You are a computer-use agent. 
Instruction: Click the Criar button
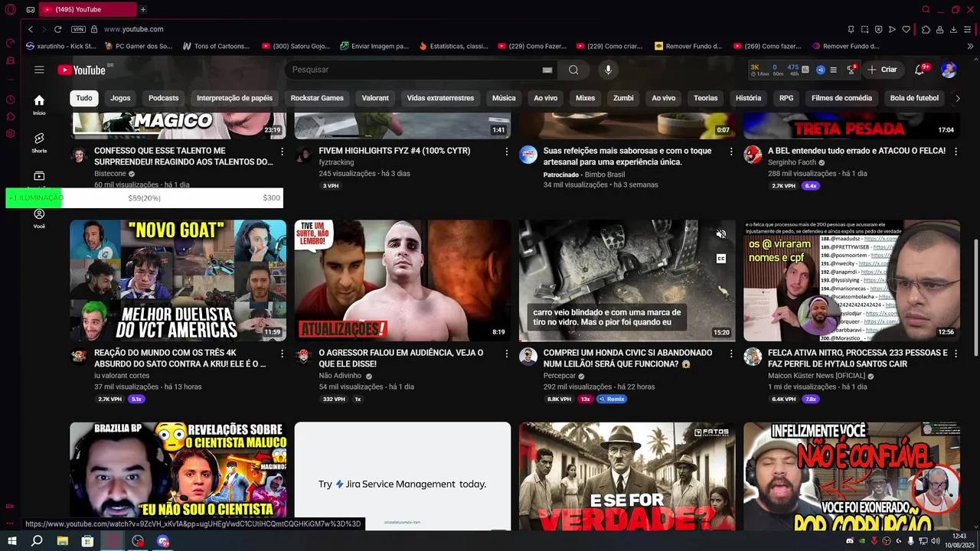(881, 70)
